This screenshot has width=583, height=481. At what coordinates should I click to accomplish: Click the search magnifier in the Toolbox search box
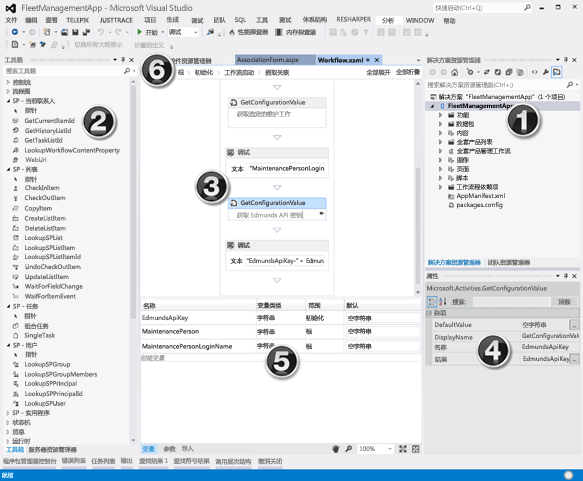point(126,71)
